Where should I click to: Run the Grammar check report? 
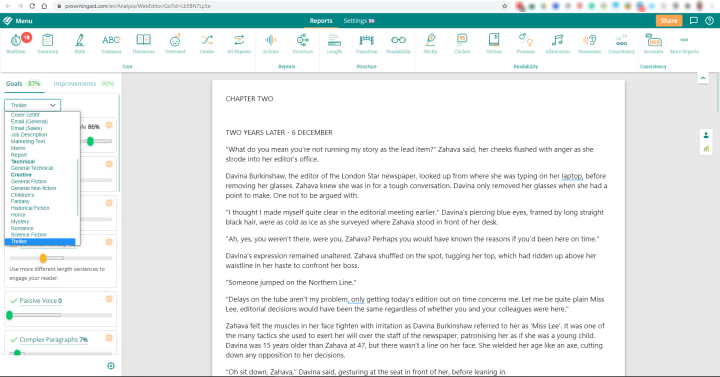click(x=111, y=44)
